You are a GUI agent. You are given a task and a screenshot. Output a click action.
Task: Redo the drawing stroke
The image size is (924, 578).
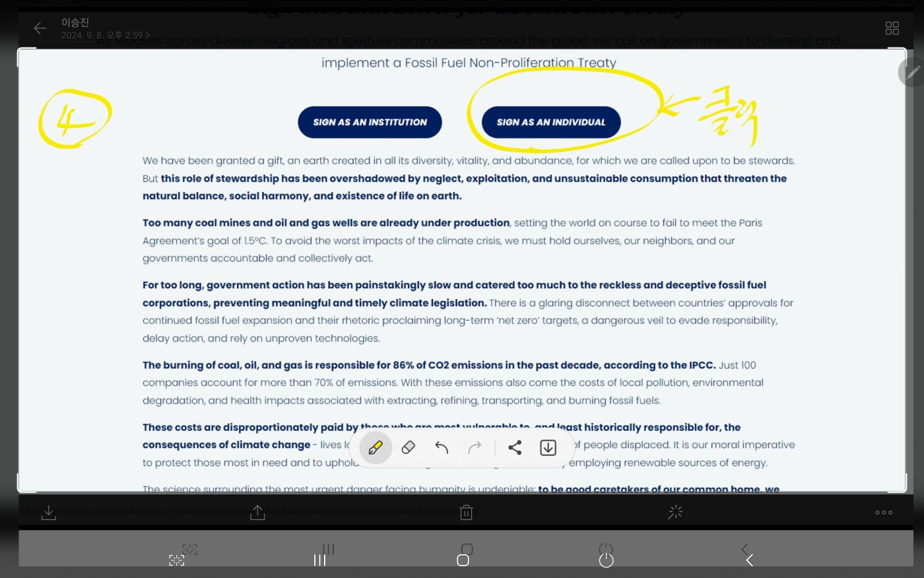pos(475,448)
